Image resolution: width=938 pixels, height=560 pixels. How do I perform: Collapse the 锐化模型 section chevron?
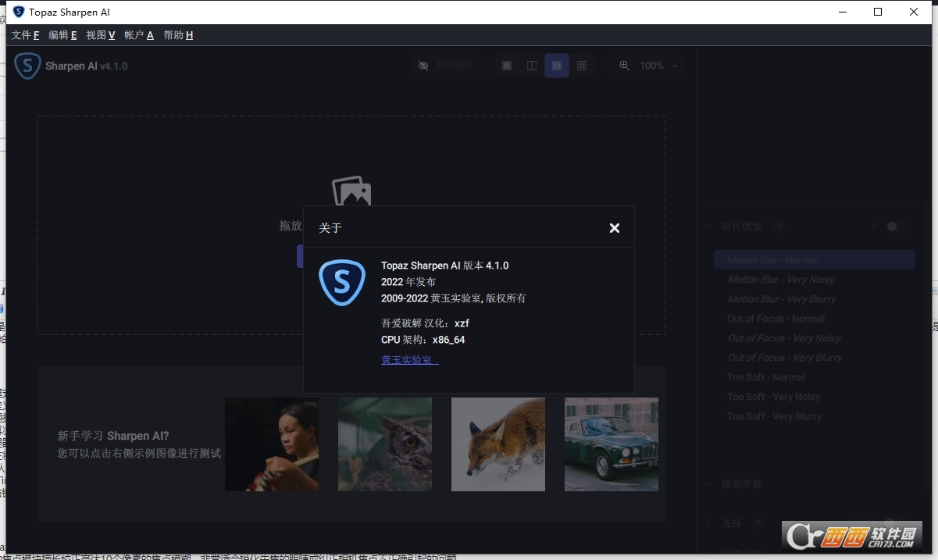pos(708,226)
